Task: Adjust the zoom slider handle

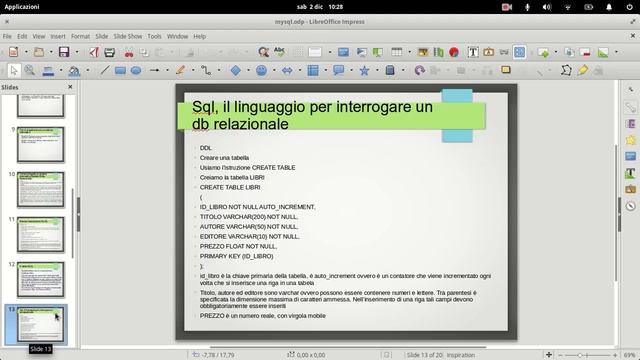Action: pyautogui.click(x=580, y=355)
